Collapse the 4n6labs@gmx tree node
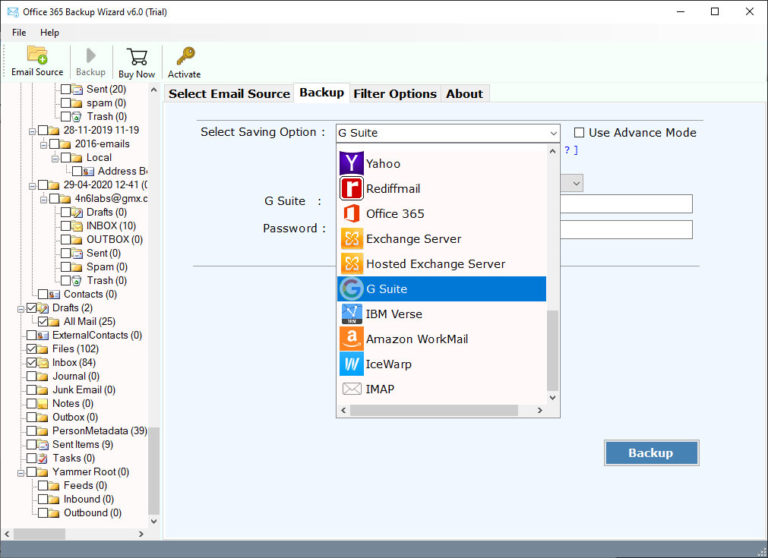 pyautogui.click(x=44, y=199)
